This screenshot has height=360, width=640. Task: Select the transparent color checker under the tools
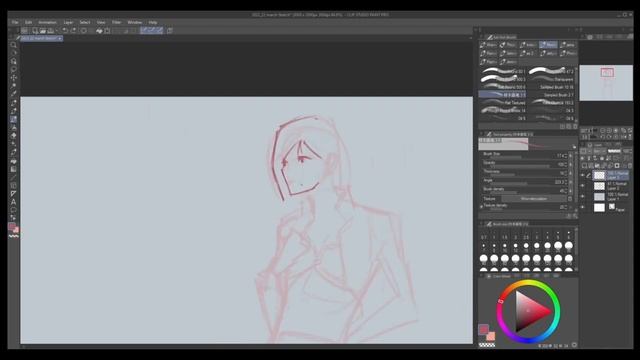(13, 236)
